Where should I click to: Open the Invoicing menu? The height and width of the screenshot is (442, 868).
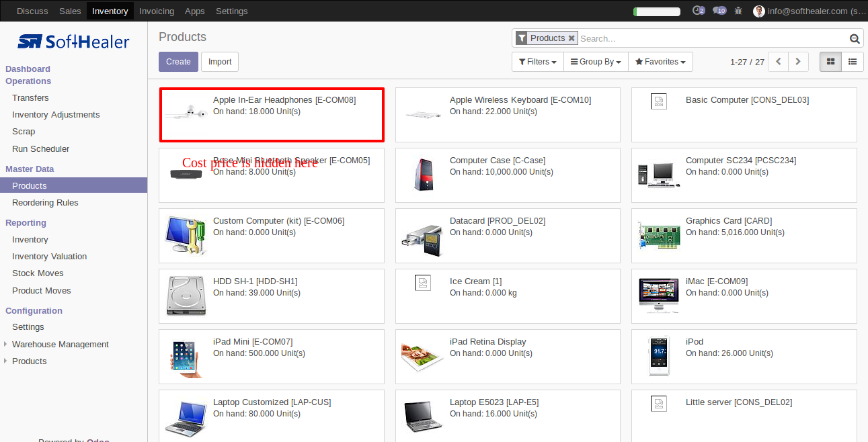(157, 11)
